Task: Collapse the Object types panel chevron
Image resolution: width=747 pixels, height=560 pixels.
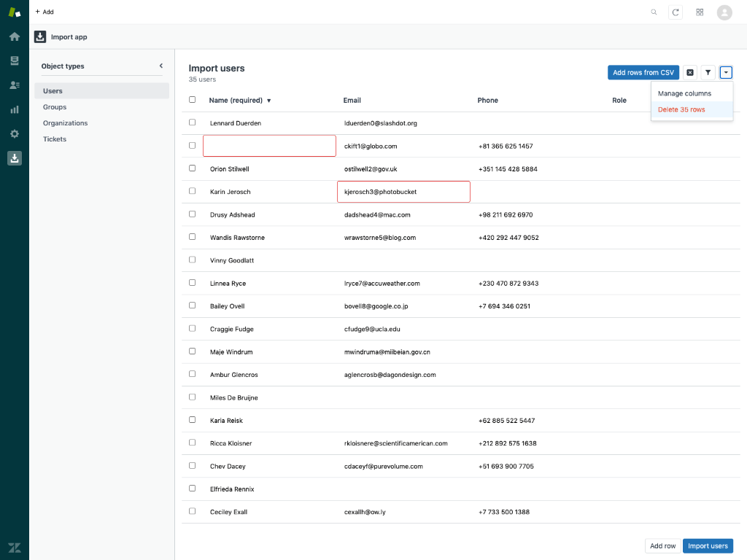Action: [160, 64]
